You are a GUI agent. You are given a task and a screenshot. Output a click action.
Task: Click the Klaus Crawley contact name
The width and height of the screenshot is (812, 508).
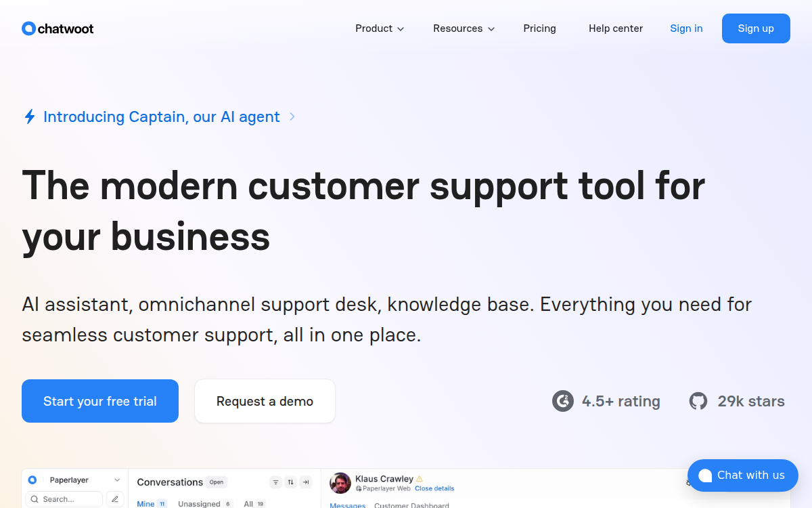tap(384, 479)
